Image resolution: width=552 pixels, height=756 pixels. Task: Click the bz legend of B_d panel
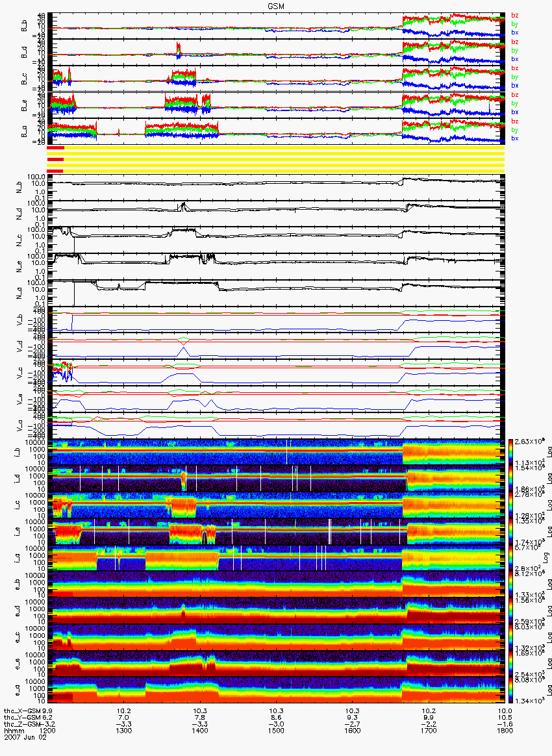(515, 42)
